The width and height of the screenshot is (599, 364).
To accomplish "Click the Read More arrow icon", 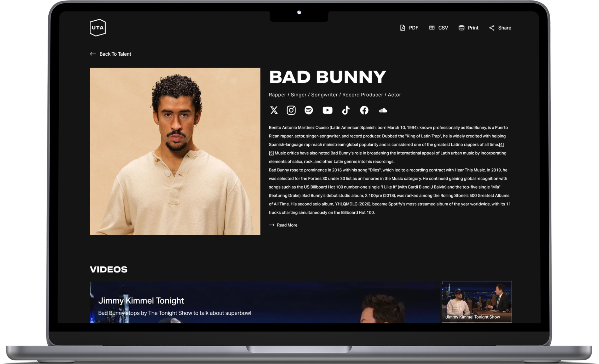I will click(x=271, y=225).
